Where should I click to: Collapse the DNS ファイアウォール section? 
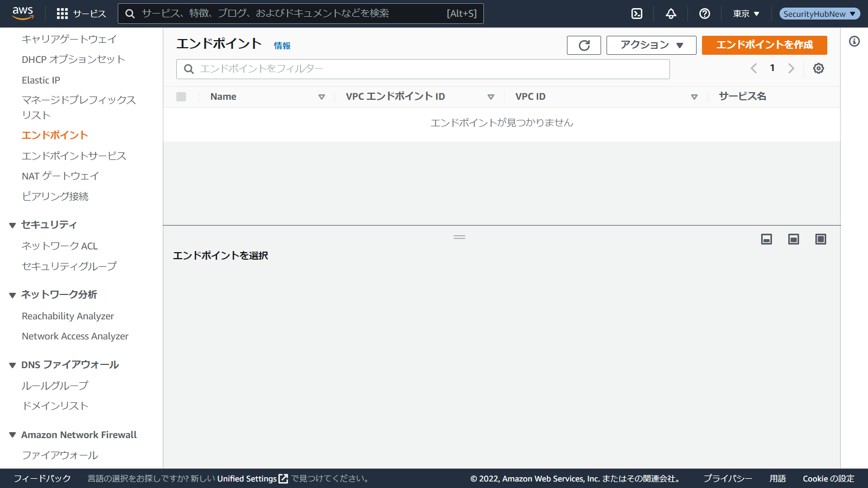tap(12, 365)
